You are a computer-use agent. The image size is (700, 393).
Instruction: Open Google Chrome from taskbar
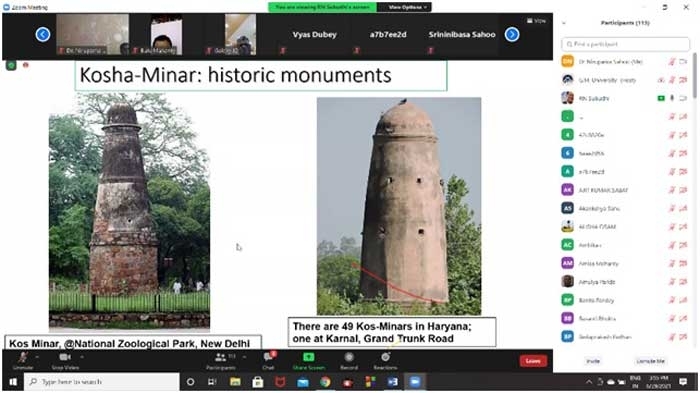tap(325, 382)
